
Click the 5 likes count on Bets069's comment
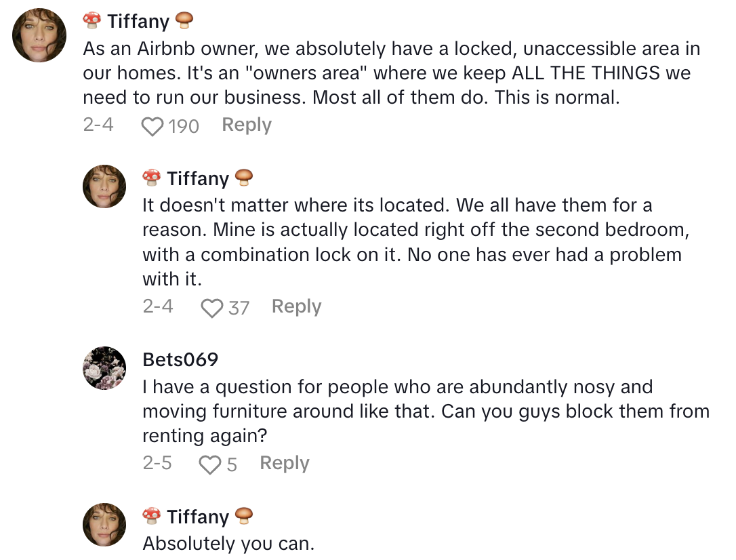(232, 465)
